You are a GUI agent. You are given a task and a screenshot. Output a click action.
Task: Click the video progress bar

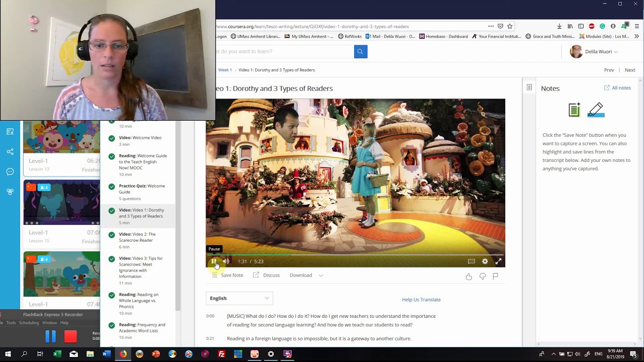(x=355, y=255)
